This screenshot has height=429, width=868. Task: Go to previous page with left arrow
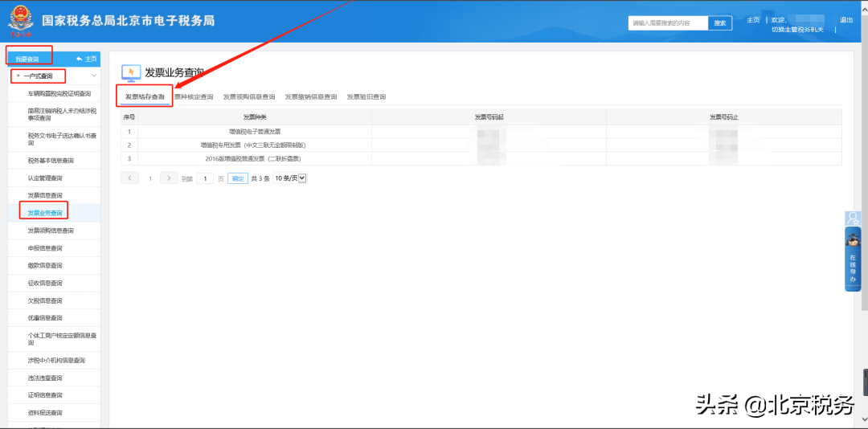(x=129, y=178)
